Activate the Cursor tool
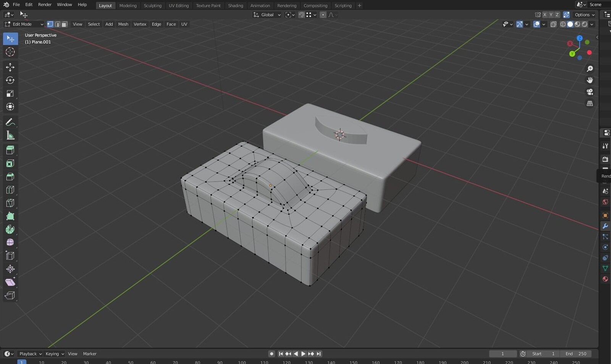This screenshot has width=611, height=364. 10,52
